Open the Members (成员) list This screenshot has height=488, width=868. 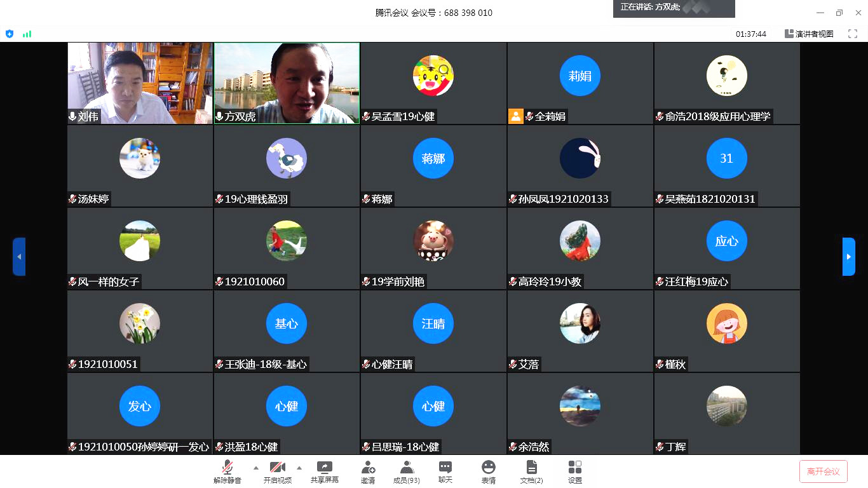coord(407,471)
